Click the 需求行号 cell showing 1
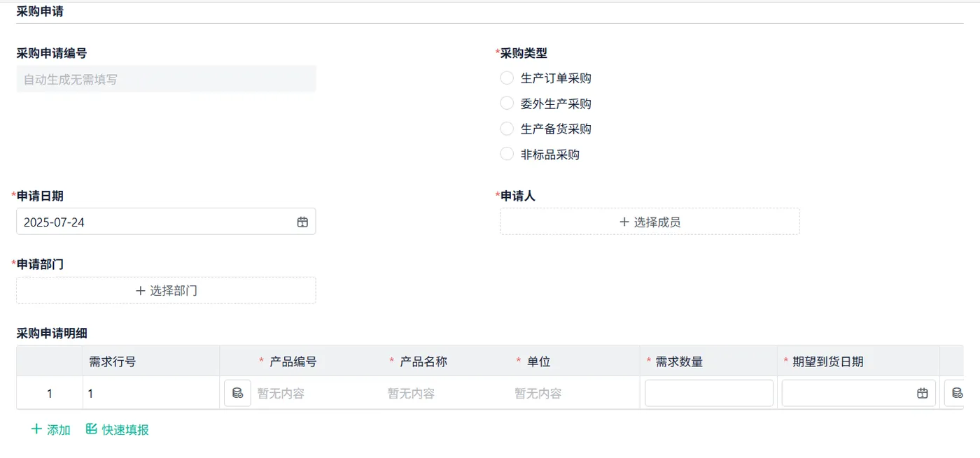980x458 pixels. pyautogui.click(x=150, y=394)
